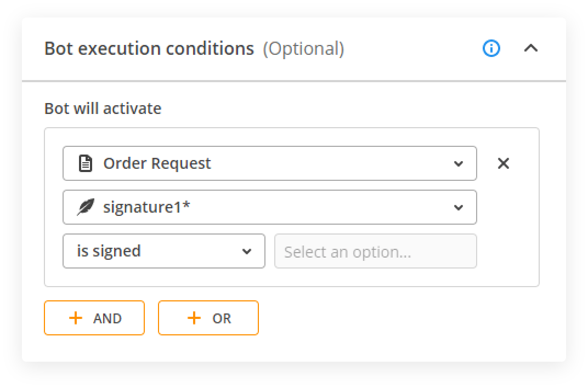
Task: Click the feather icon beside signature1
Action: 85,208
